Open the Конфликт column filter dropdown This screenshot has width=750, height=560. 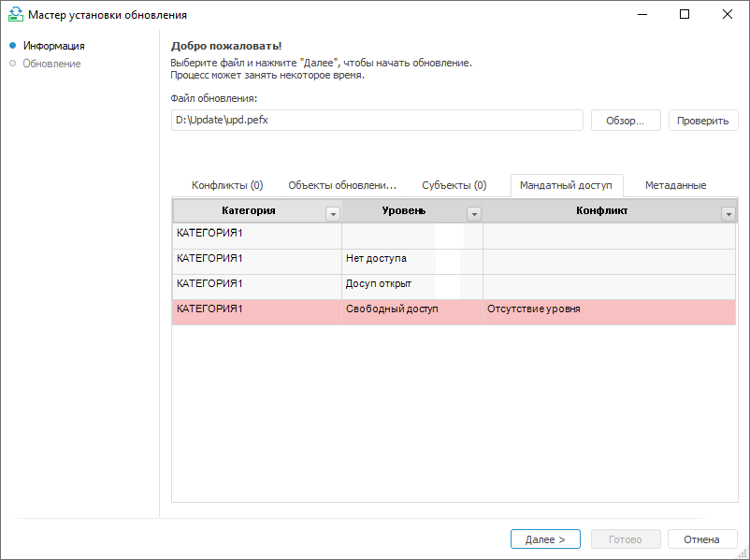pyautogui.click(x=728, y=214)
